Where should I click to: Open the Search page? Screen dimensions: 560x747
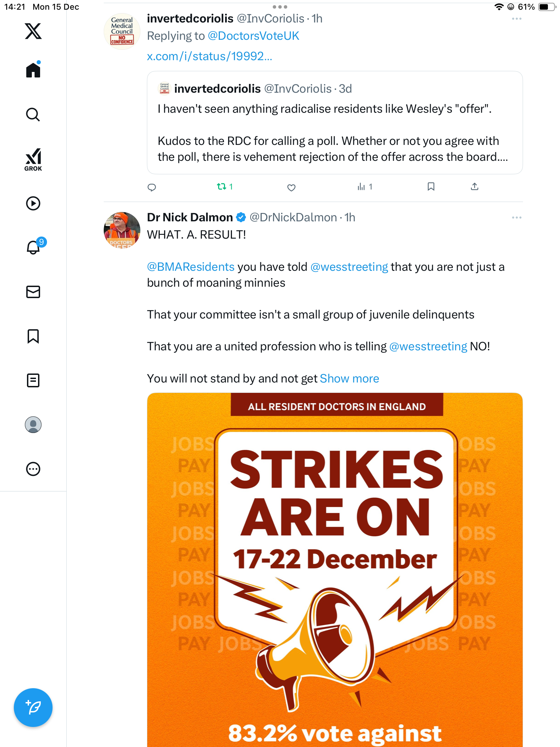[33, 114]
